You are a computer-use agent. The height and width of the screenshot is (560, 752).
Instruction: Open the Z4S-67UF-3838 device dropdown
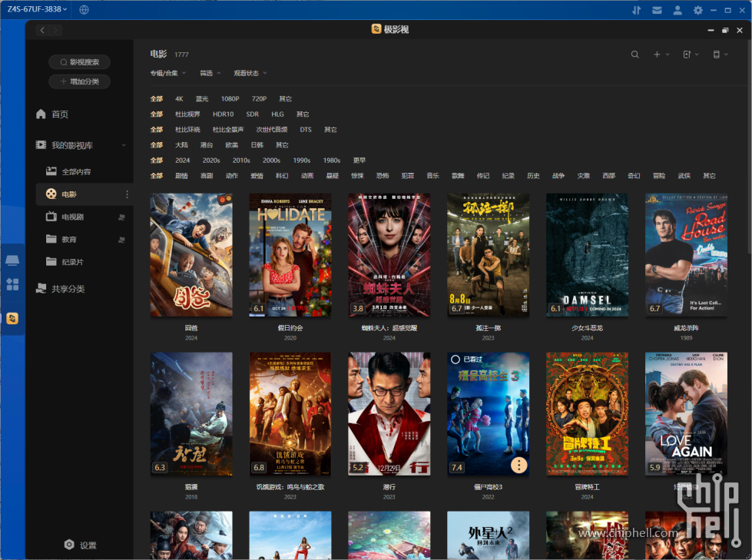pos(37,9)
